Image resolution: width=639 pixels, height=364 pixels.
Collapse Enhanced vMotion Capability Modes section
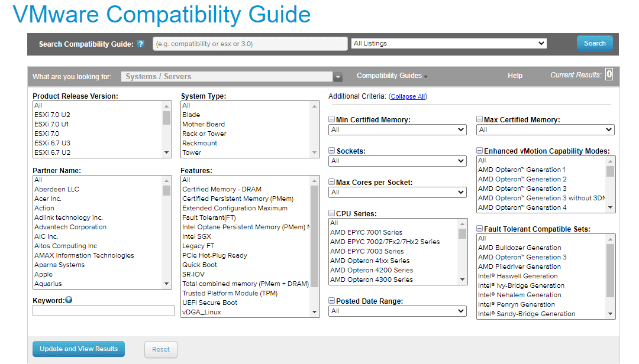pyautogui.click(x=480, y=151)
